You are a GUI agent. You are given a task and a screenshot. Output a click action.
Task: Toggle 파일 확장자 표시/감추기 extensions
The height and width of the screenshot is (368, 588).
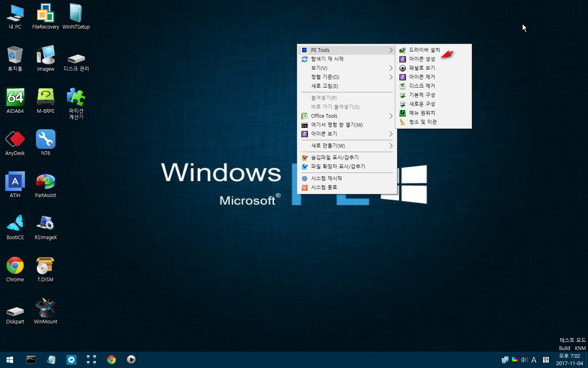tap(347, 166)
